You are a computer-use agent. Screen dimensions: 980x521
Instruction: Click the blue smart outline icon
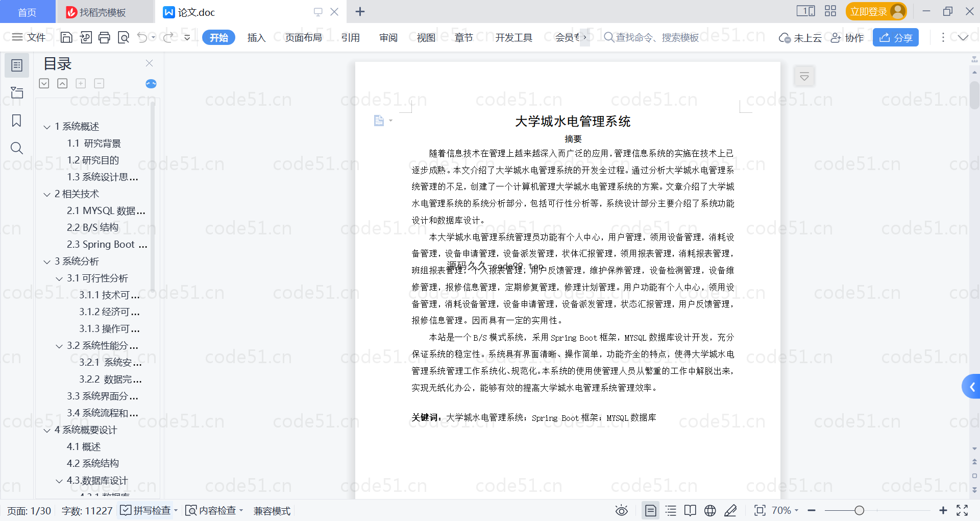[x=151, y=84]
